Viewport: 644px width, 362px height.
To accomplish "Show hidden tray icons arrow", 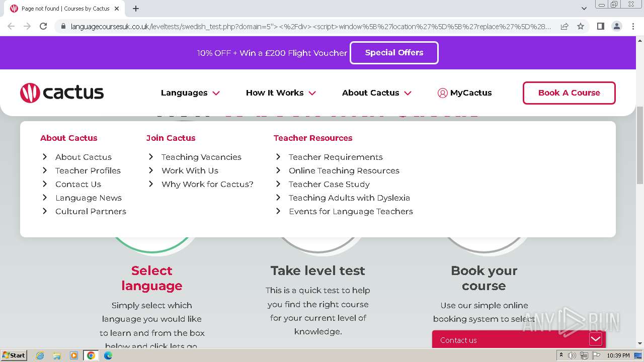I will point(561,355).
